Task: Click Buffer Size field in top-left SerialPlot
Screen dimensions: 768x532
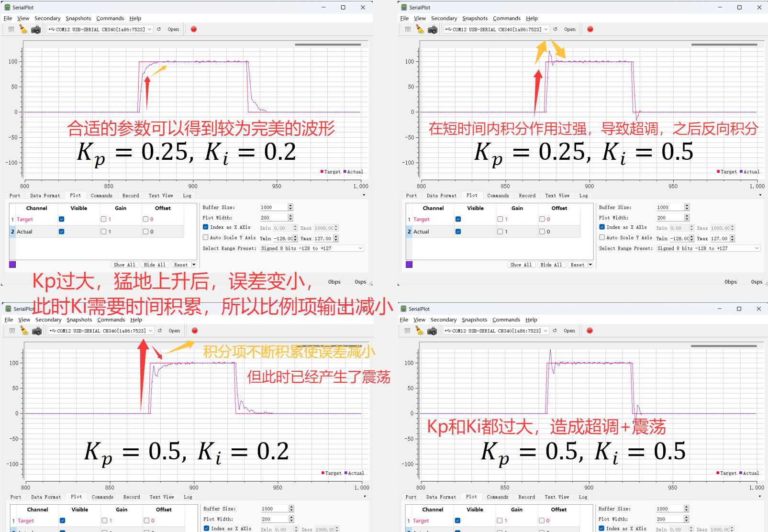Action: 276,207
